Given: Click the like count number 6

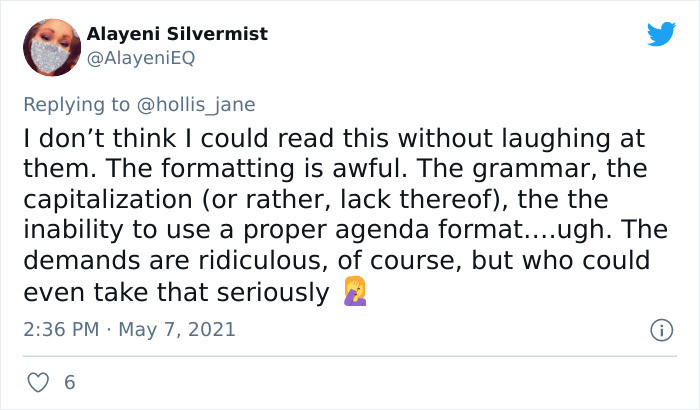Looking at the screenshot, I should [68, 382].
